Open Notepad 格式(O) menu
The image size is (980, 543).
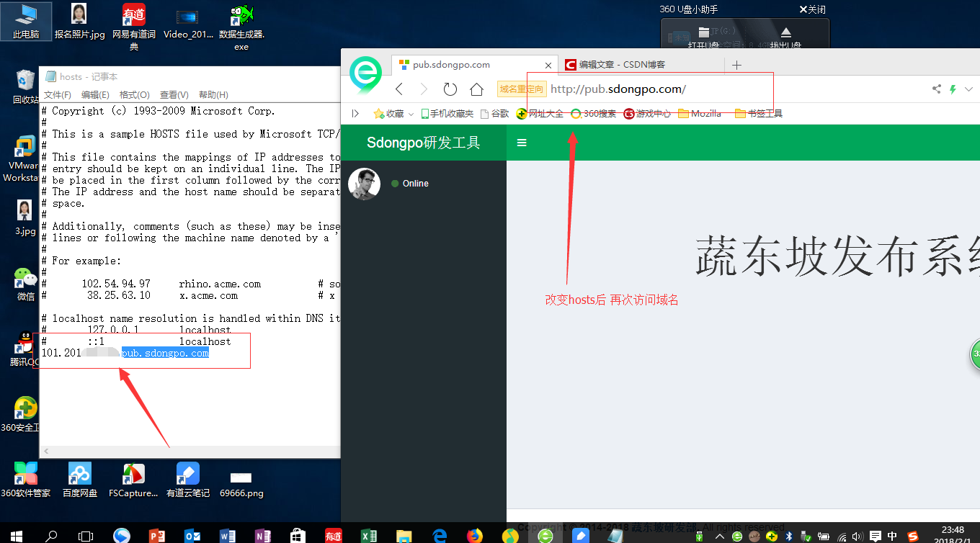click(x=134, y=95)
